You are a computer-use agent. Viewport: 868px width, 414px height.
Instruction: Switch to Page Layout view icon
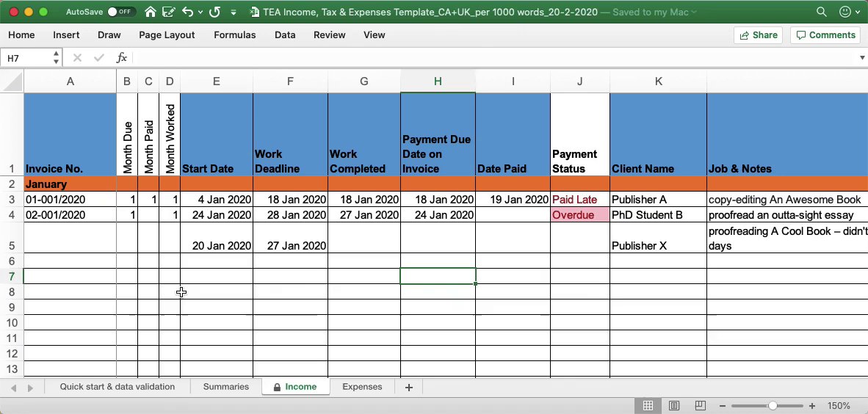point(673,406)
